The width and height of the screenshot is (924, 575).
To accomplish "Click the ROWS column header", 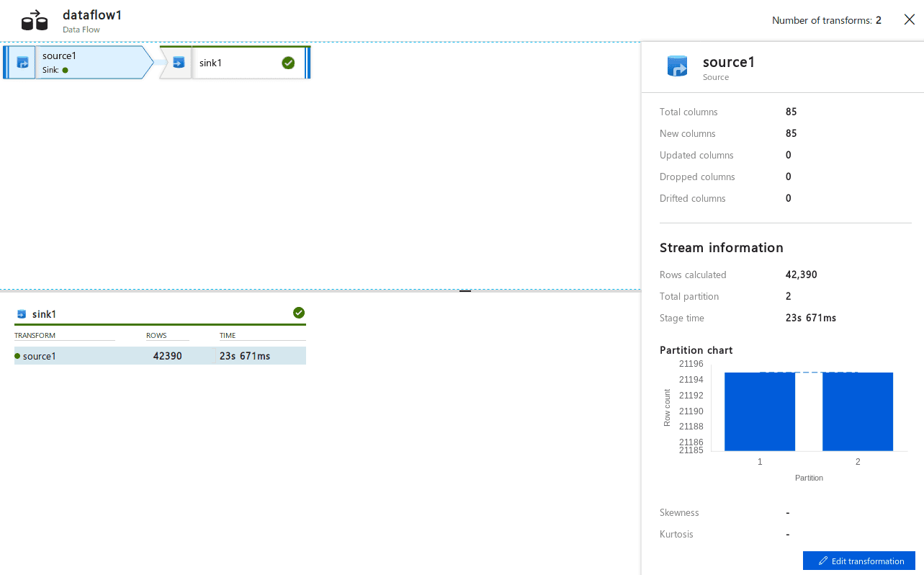I will 156,336.
